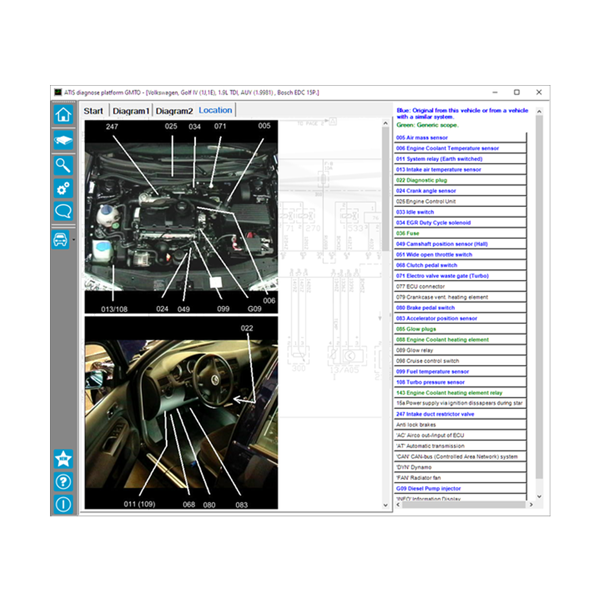Open 022 Diagnostic plug
Screen dimensions: 600x600
[460, 180]
